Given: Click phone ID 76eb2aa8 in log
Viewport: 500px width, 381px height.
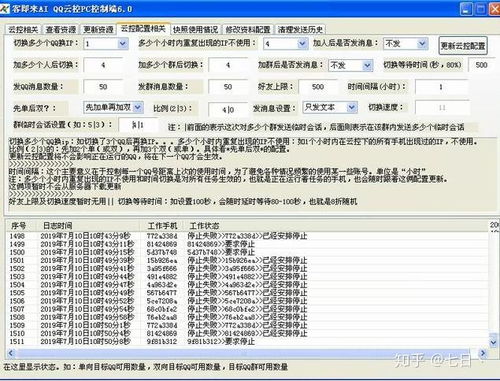Looking at the screenshot, I should click(x=162, y=317).
